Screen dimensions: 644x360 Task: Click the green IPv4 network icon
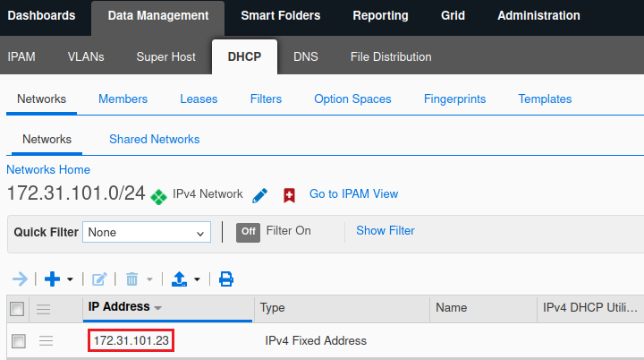(159, 196)
